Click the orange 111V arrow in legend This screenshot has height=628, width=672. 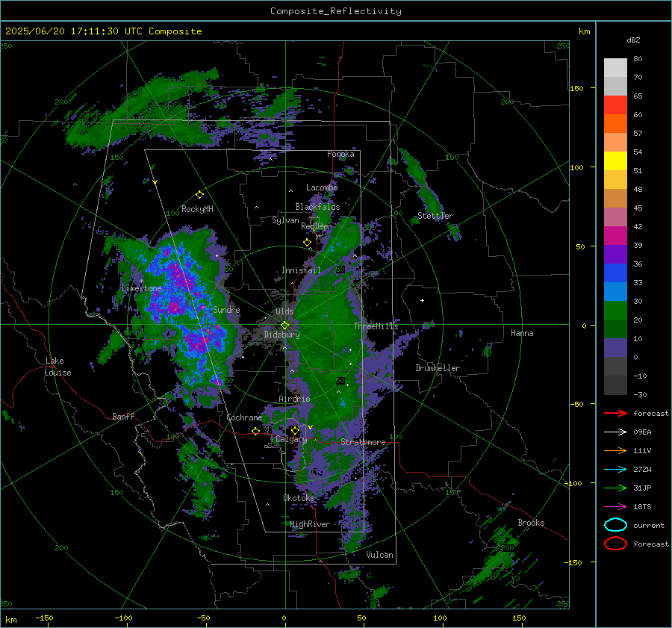(615, 450)
